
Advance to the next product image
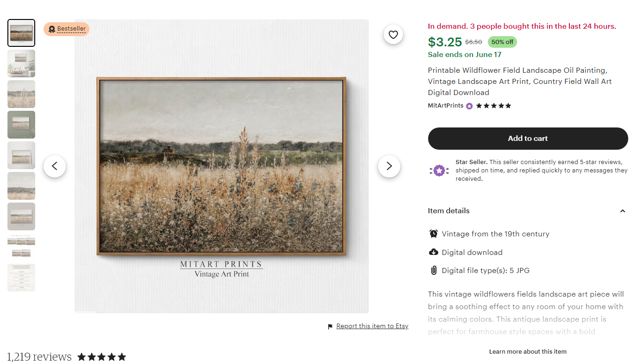pos(389,166)
